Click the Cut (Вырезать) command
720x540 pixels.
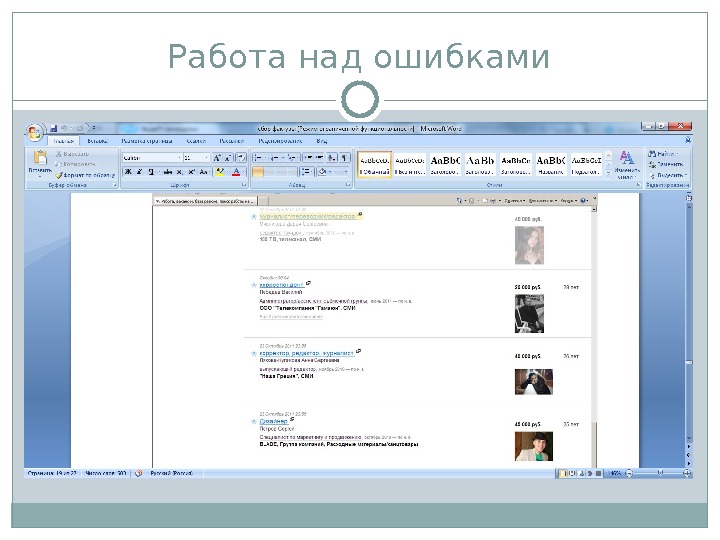point(72,154)
